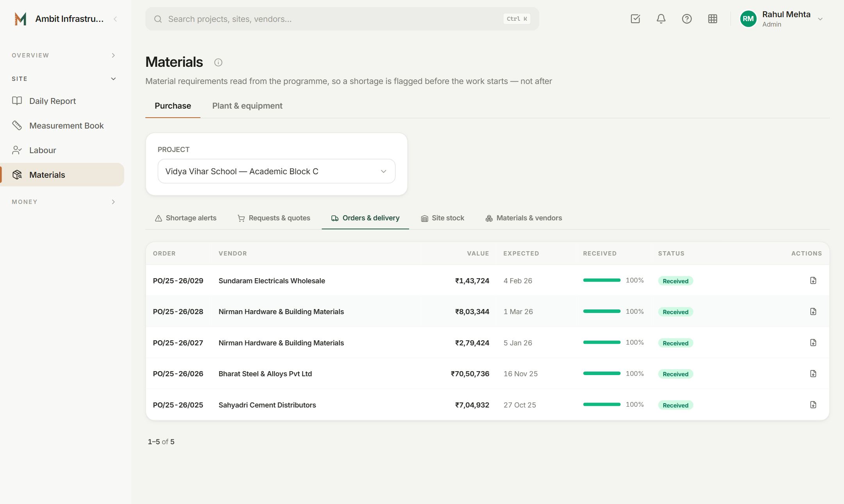The height and width of the screenshot is (504, 844).
Task: Click Bharat Steel & Alloys Pvt Ltd
Action: (265, 374)
